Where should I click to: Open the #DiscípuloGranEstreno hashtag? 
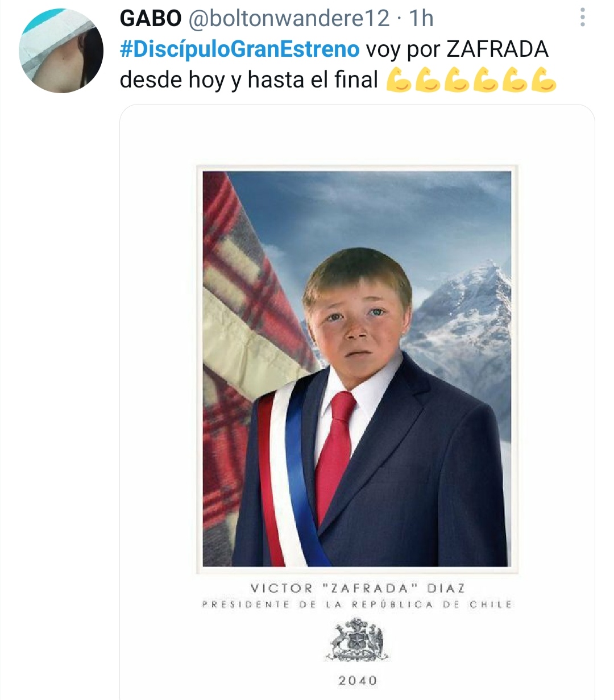[x=239, y=49]
